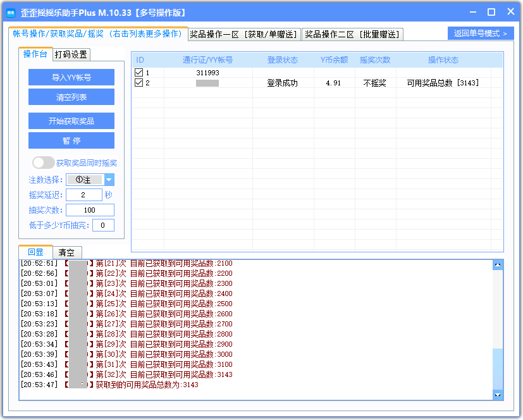The image size is (523, 420).
Task: Click log line 第[27]次 奖品数:2700
Action: (126, 324)
